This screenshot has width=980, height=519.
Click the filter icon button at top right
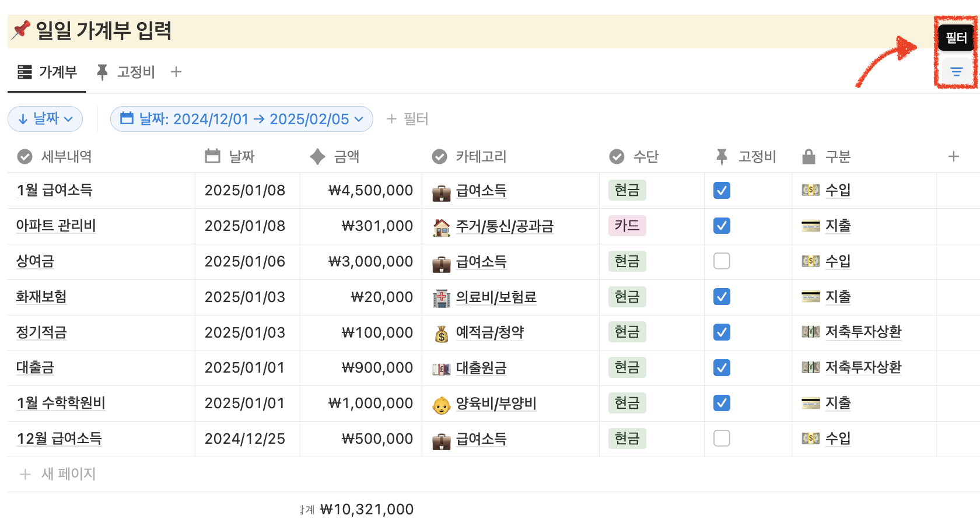(957, 72)
